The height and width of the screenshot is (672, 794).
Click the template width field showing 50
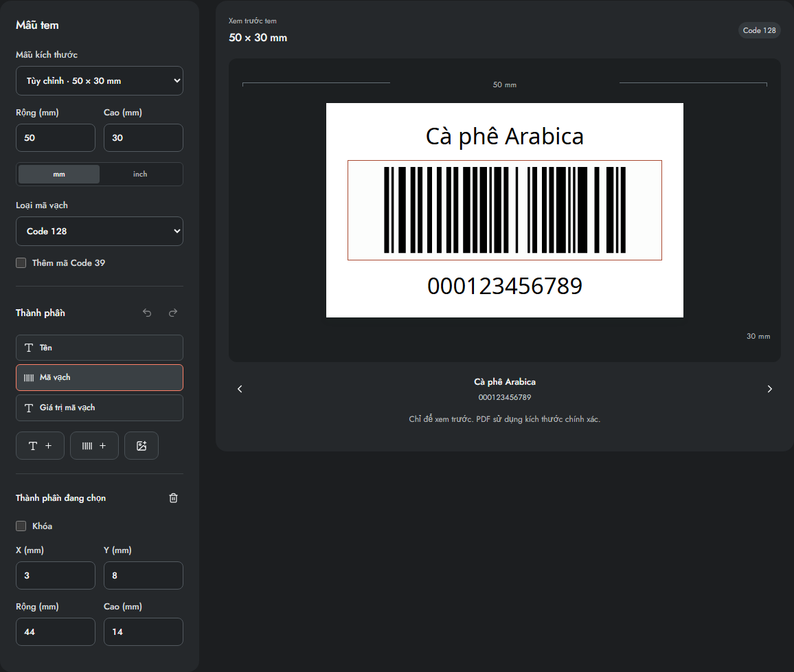point(56,137)
